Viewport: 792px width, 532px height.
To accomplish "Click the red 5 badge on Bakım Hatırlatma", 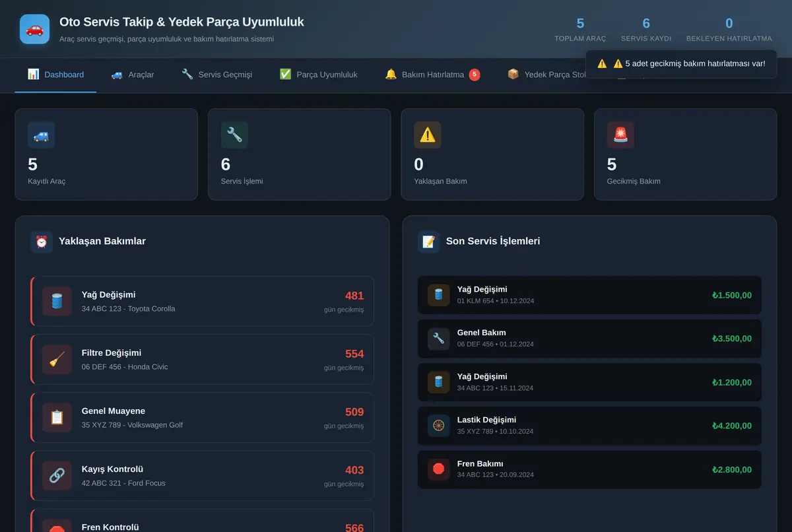I will 475,75.
